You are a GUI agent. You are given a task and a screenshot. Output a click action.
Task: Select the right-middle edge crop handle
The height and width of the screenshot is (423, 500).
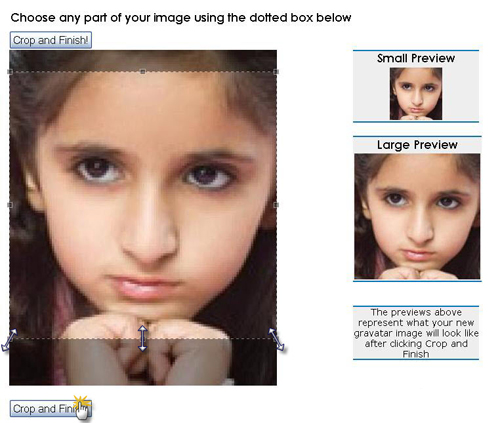276,205
